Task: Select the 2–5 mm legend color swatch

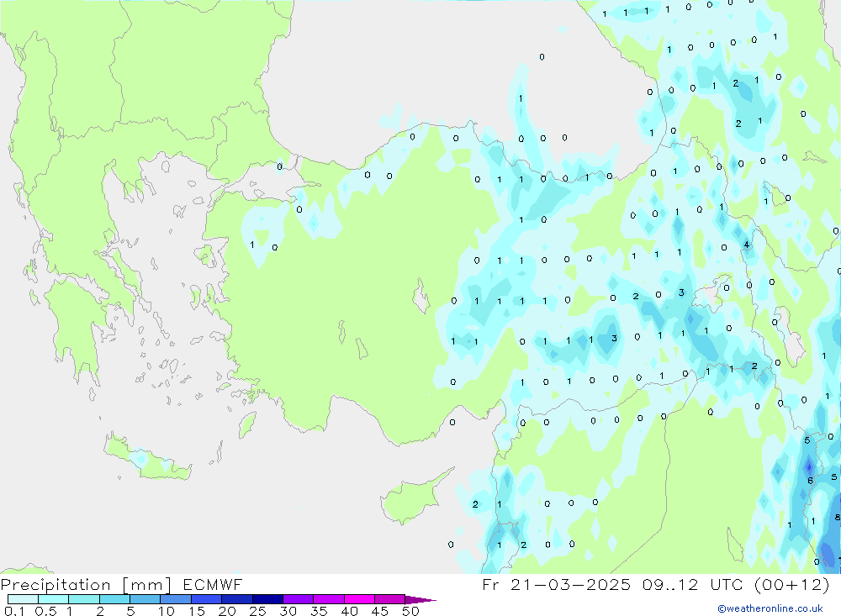Action: click(x=114, y=599)
